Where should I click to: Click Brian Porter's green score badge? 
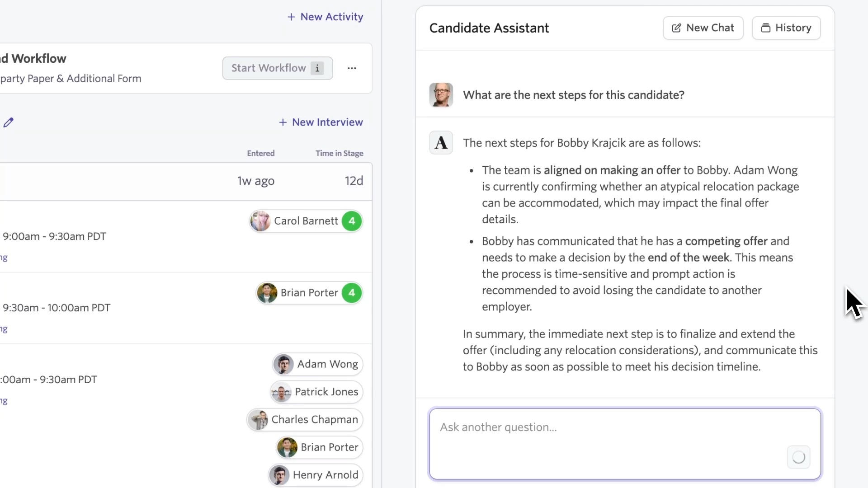click(352, 293)
